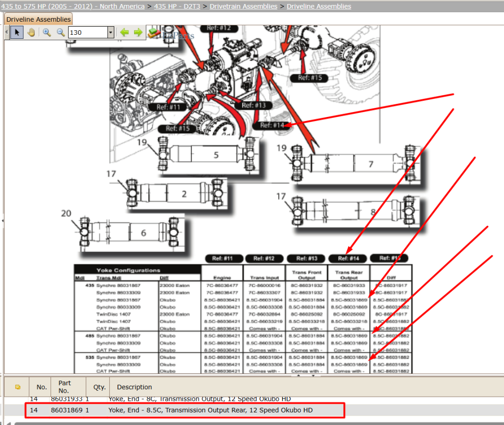This screenshot has width=504, height=425.
Task: Click callout number 20 beside shaft 6
Action: coord(66,213)
